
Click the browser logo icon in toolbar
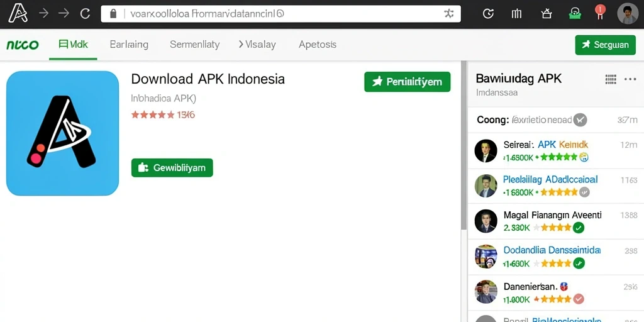18,13
